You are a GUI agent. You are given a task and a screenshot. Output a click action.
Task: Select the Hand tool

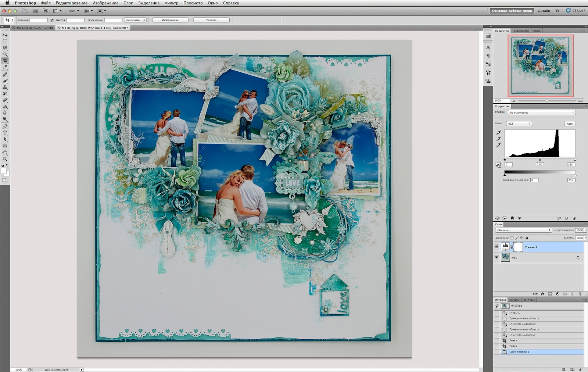(x=5, y=153)
